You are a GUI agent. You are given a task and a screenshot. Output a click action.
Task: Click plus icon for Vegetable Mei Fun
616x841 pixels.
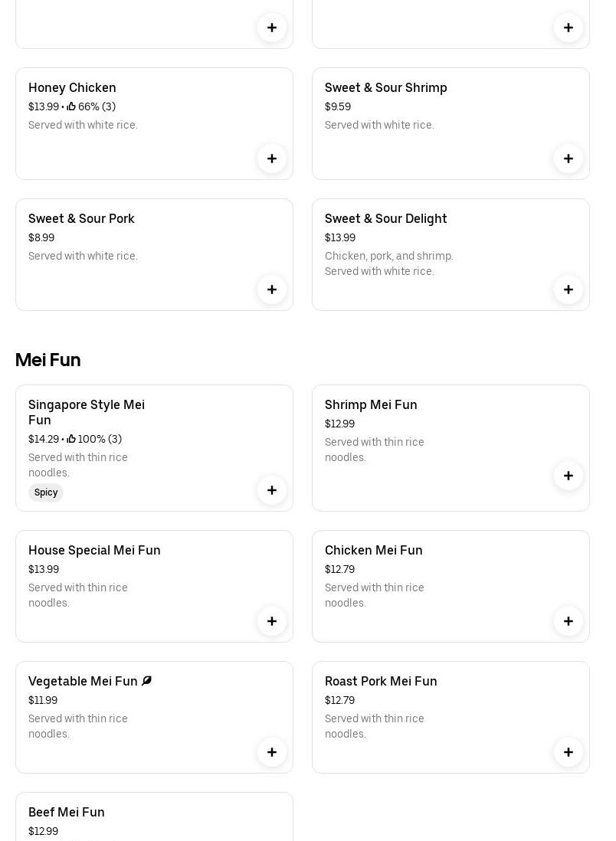(x=272, y=752)
